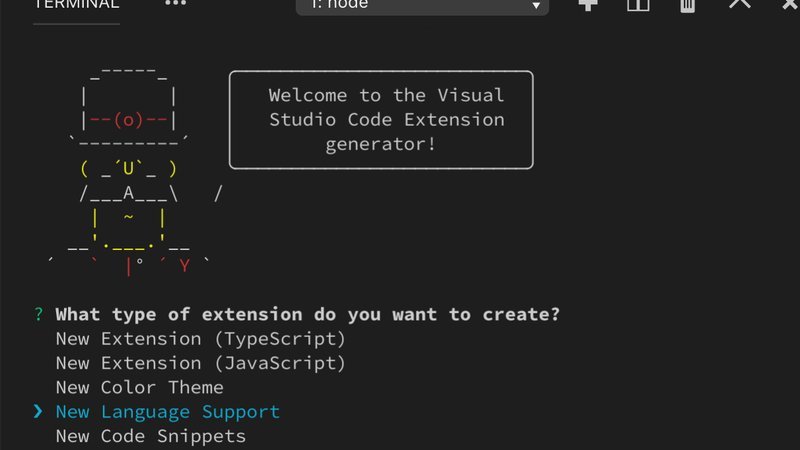Click the word "generator!" in the welcome box
800x450 pixels.
381,144
